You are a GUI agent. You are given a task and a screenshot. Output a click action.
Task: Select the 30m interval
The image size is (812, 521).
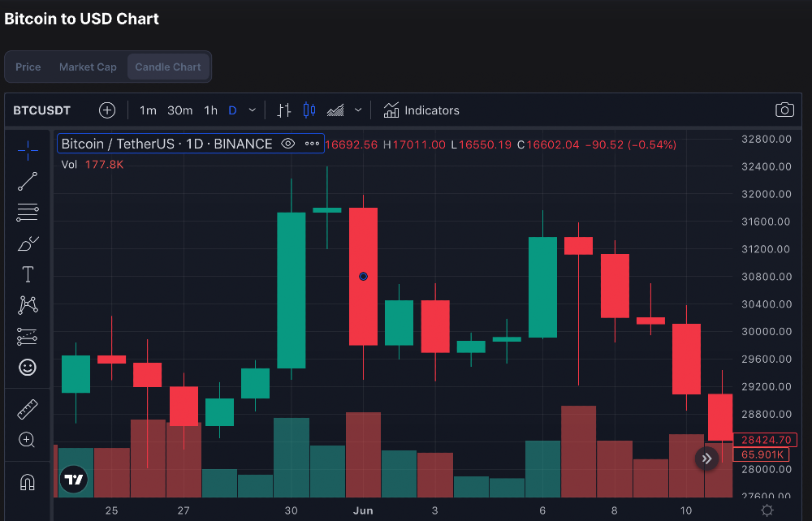[179, 110]
